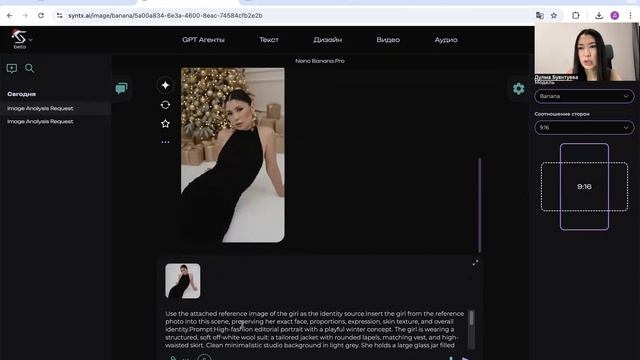
Task: Click the chat area vertical scrollbar
Action: [x=480, y=205]
